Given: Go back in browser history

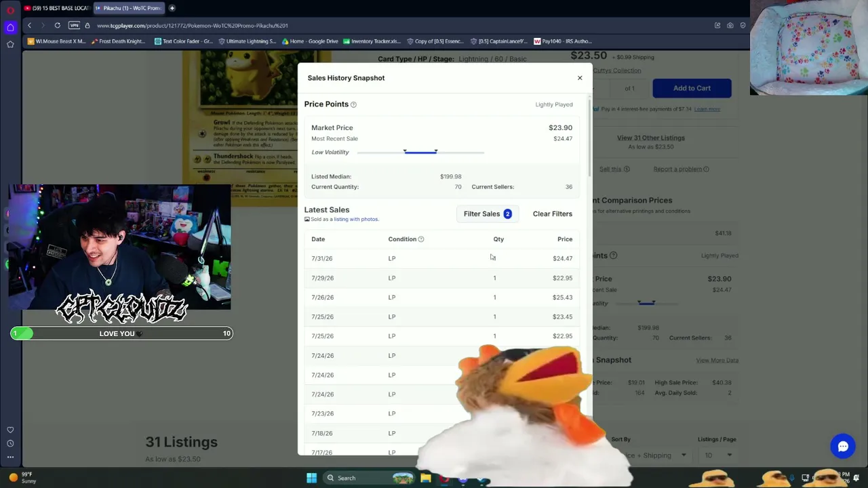Looking at the screenshot, I should pyautogui.click(x=29, y=26).
